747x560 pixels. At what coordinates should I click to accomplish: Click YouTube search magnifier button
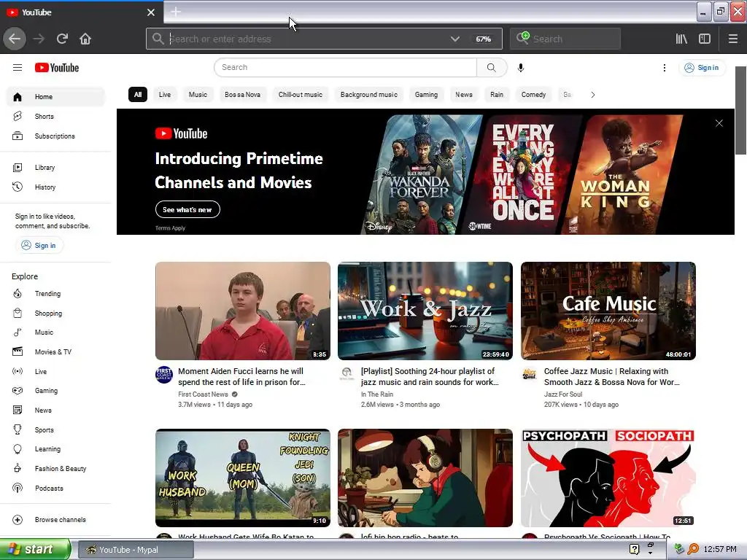point(492,68)
